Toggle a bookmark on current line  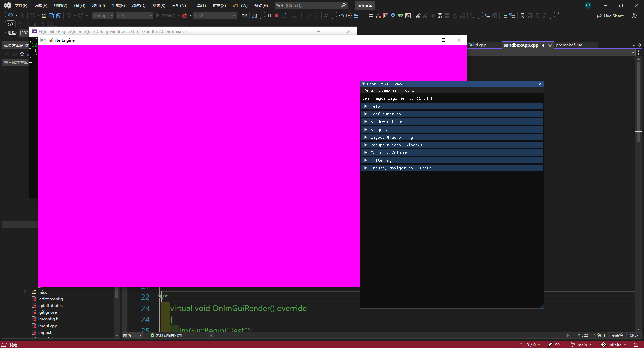coord(522,16)
